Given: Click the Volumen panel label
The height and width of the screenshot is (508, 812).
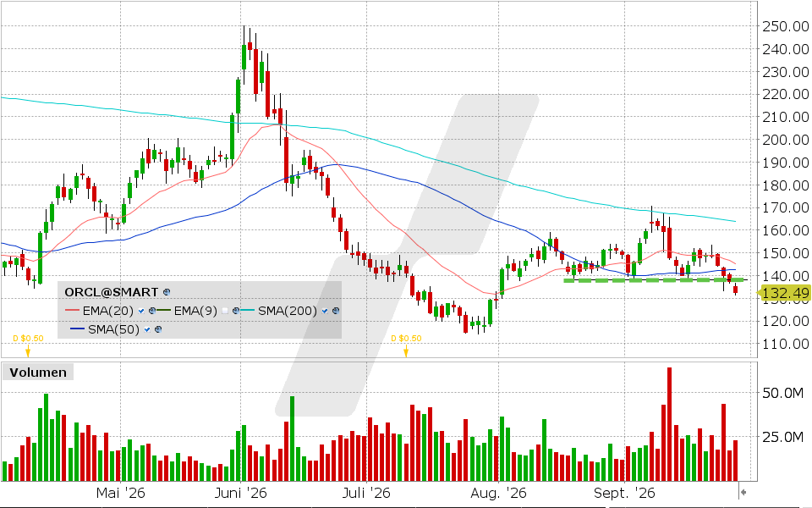Looking at the screenshot, I should pos(38,373).
